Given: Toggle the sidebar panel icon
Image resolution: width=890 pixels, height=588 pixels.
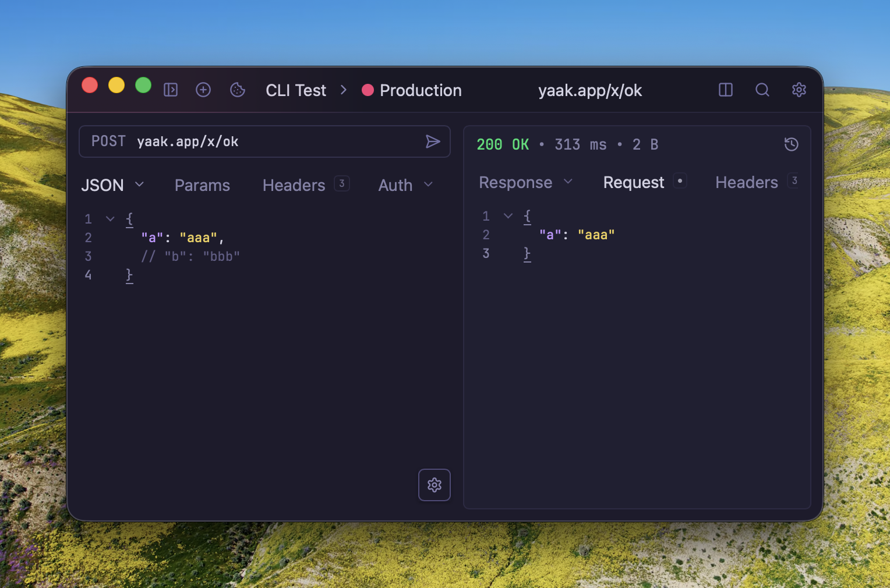Looking at the screenshot, I should (171, 90).
